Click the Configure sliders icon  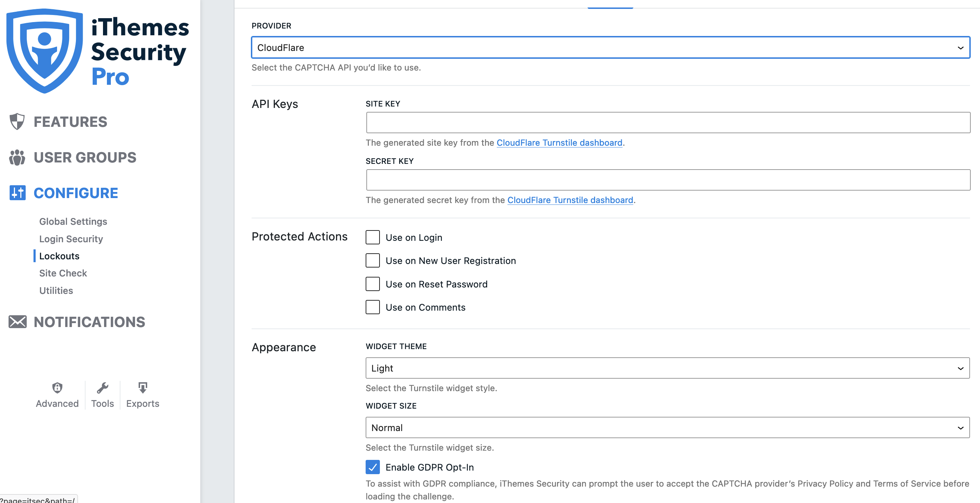pos(17,193)
